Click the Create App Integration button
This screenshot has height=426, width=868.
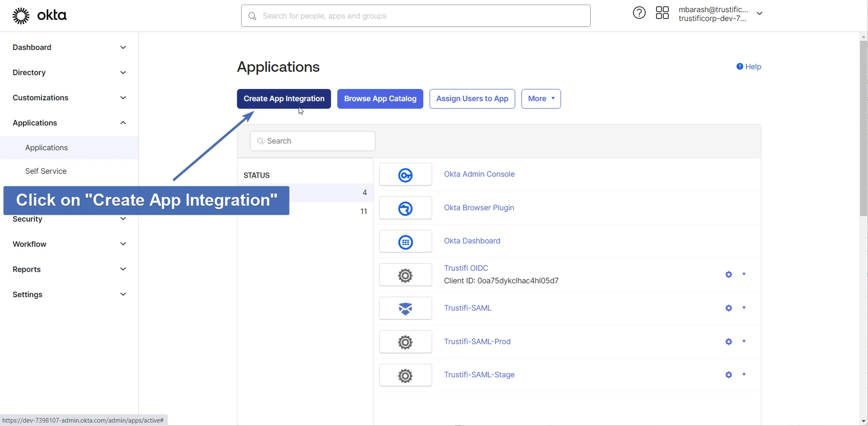(x=283, y=99)
